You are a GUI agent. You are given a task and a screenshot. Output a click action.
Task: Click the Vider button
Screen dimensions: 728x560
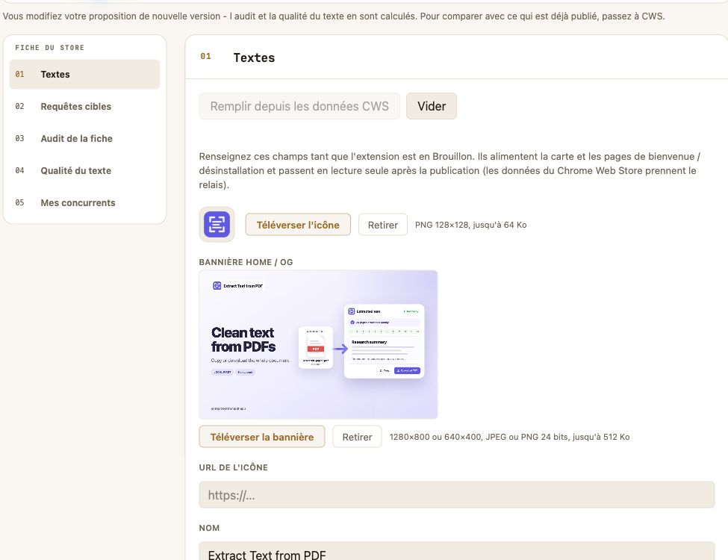(432, 106)
